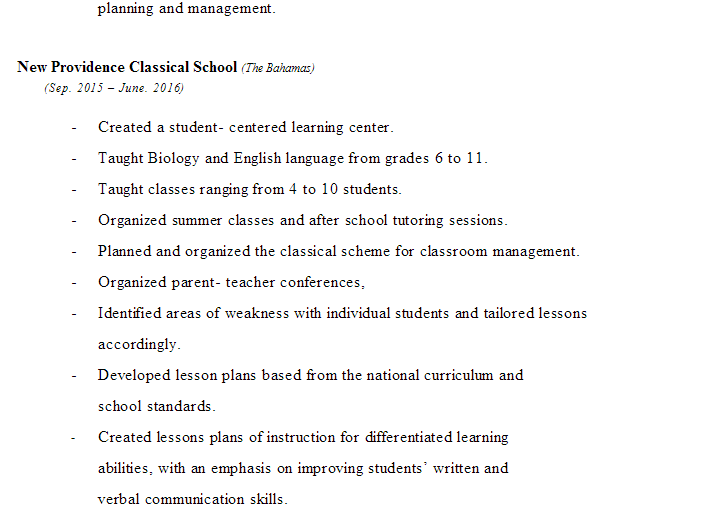Click the date range Sep. 2015 – June. 2016
Screen dimensions: 727x512
click(x=114, y=88)
